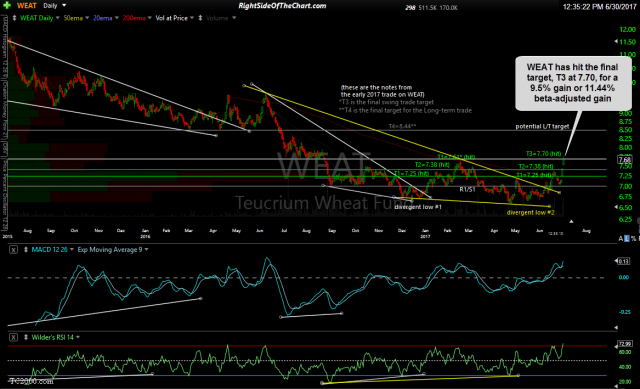This screenshot has height=389, width=640.
Task: Click the T2=7.38 (hit) left label
Action: 432,165
